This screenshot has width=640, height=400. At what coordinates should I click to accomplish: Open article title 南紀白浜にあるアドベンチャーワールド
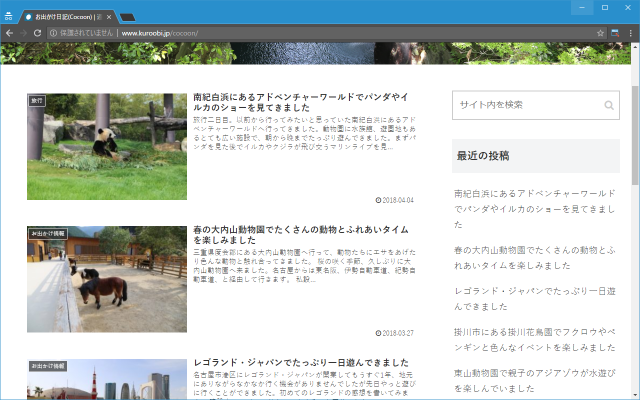(x=301, y=102)
